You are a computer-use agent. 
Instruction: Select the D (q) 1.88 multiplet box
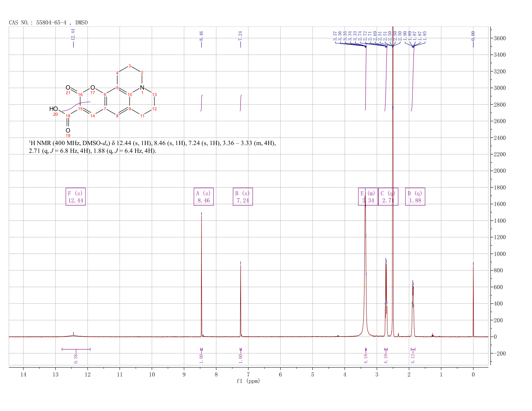(415, 197)
